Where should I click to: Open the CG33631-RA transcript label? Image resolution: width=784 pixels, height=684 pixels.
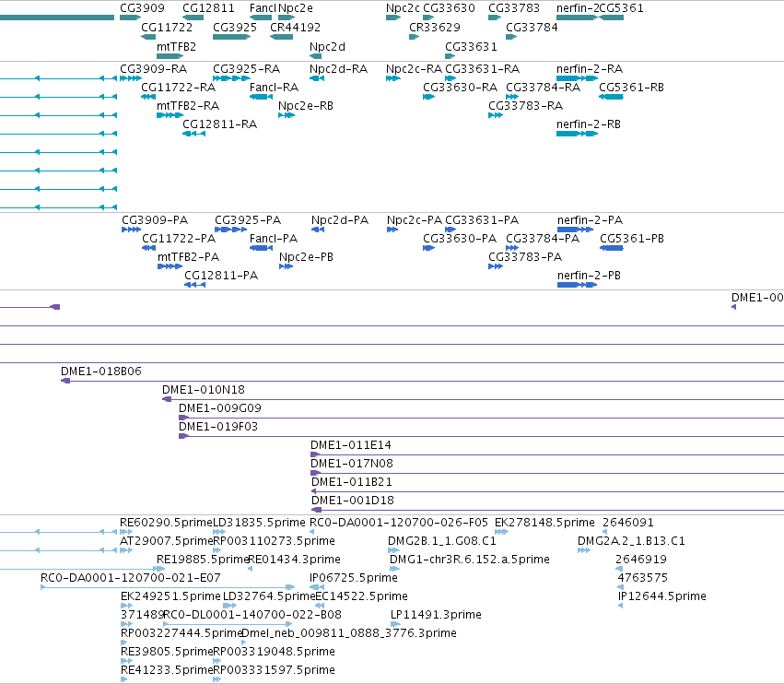point(483,68)
